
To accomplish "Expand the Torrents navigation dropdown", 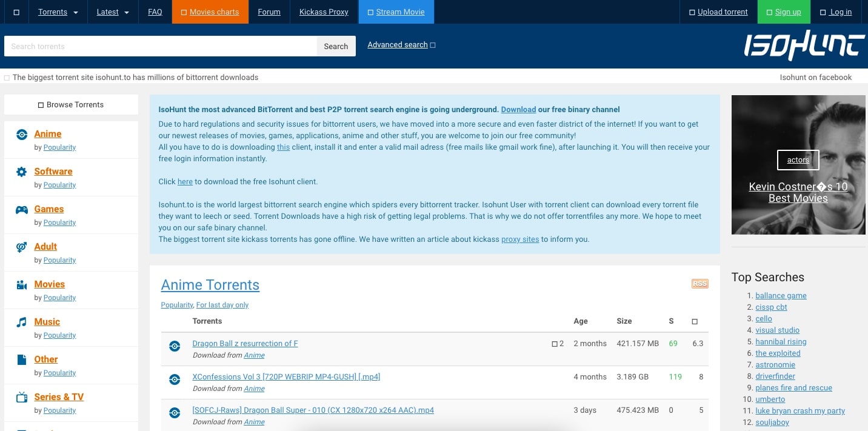I will pos(58,12).
